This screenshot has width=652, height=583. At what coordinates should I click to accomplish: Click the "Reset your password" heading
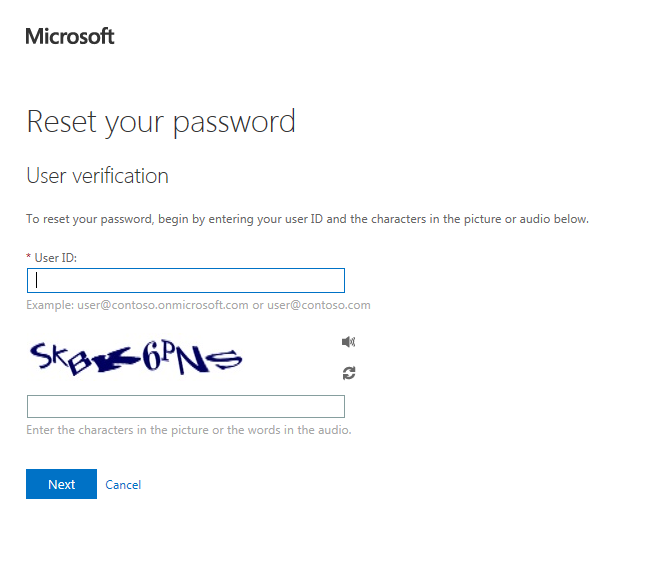pos(161,122)
